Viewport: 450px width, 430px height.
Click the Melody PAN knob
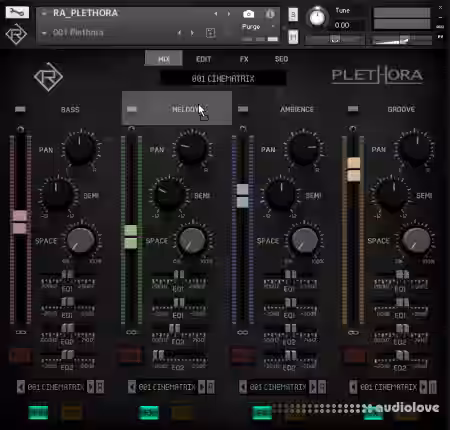click(x=191, y=148)
